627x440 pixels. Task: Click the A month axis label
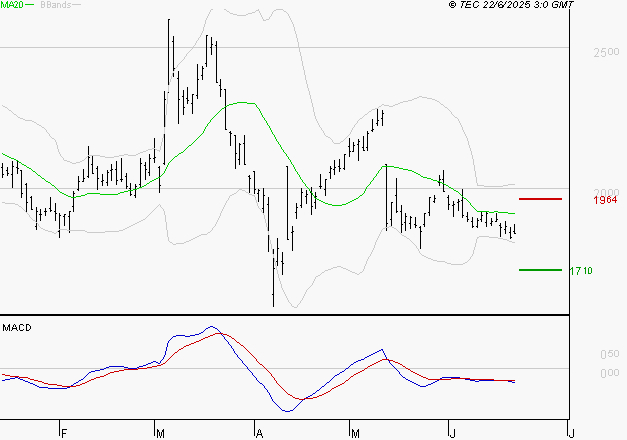click(259, 434)
